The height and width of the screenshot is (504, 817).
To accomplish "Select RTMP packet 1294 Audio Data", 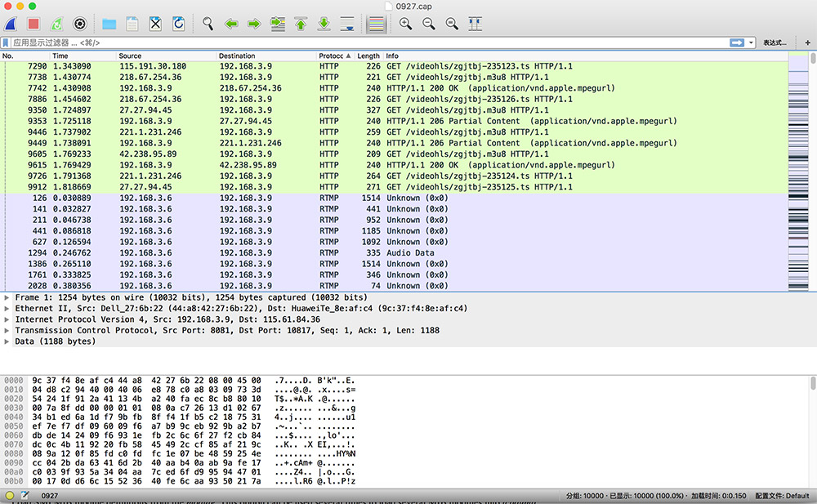I will 394,252.
